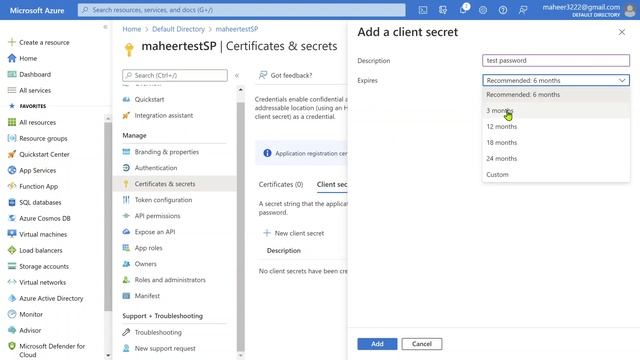Click the Quickstart Center rocket icon

pos(12,154)
